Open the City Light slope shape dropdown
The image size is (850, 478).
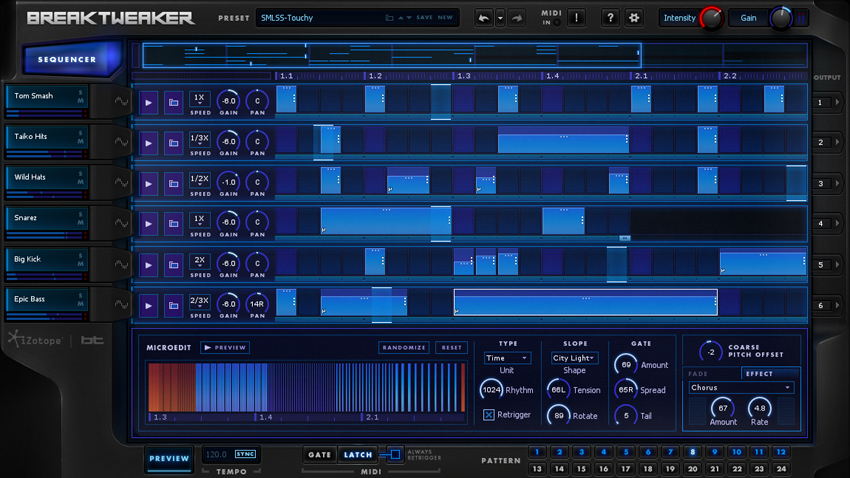pos(575,358)
